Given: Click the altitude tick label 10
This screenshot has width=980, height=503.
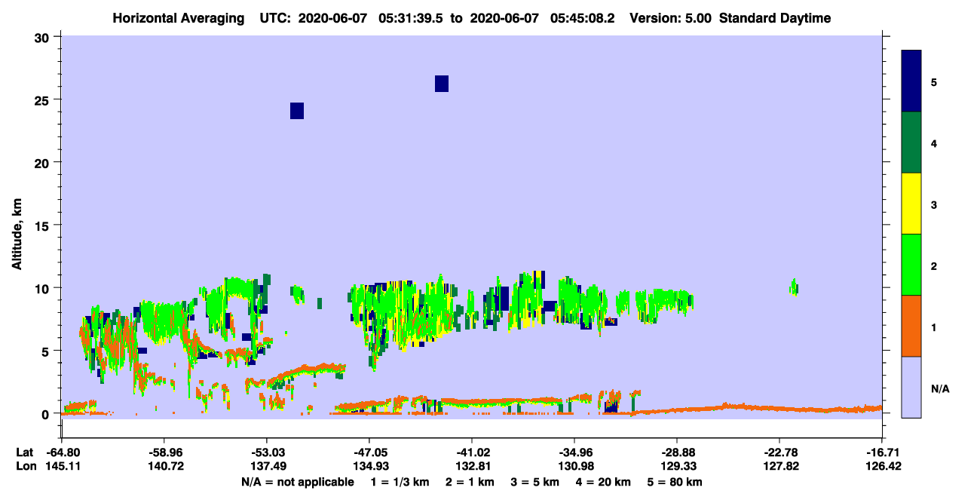Looking at the screenshot, I should click(x=44, y=288).
